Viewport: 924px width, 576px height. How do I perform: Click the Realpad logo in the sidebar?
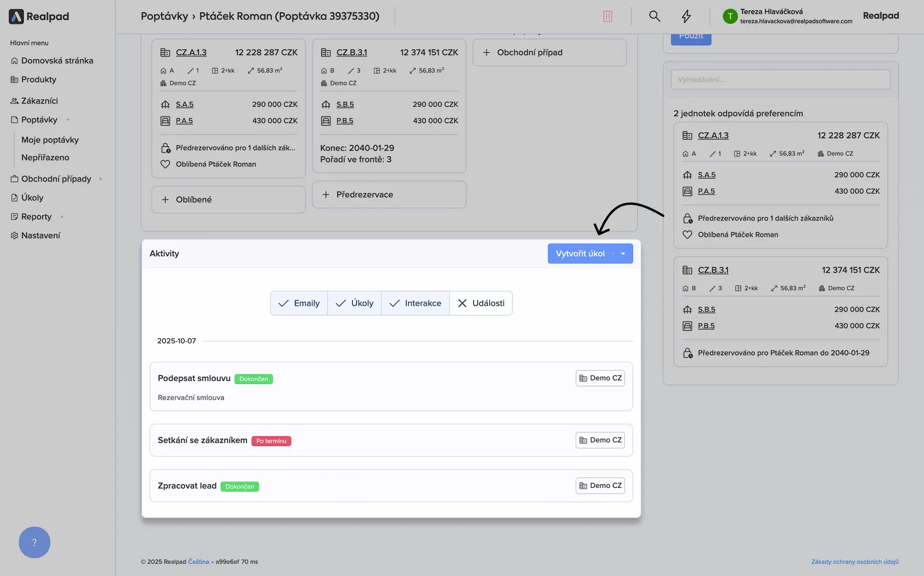[39, 16]
